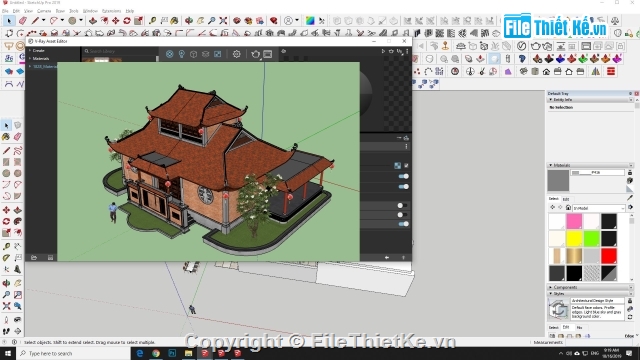This screenshot has width=640, height=360.
Task: Activate the Orbit tool in left toolbar
Action: pyautogui.click(x=6, y=283)
